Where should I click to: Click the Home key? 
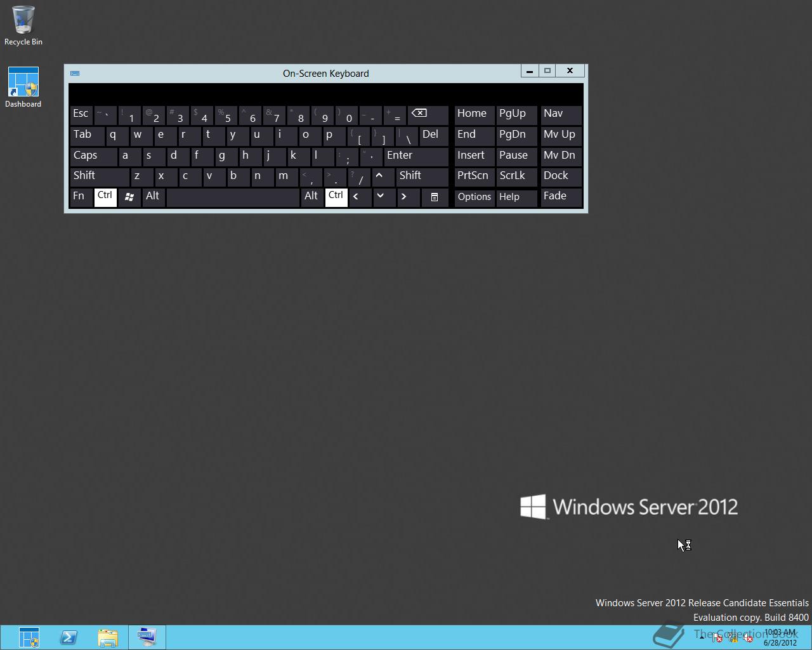pos(475,115)
